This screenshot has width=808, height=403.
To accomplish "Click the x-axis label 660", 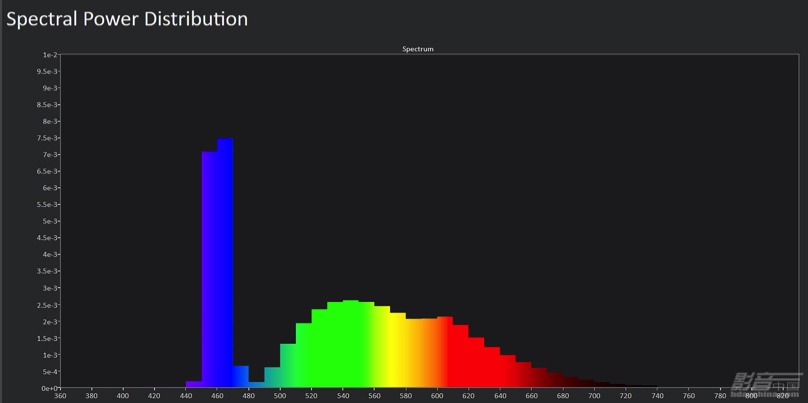I will click(532, 396).
